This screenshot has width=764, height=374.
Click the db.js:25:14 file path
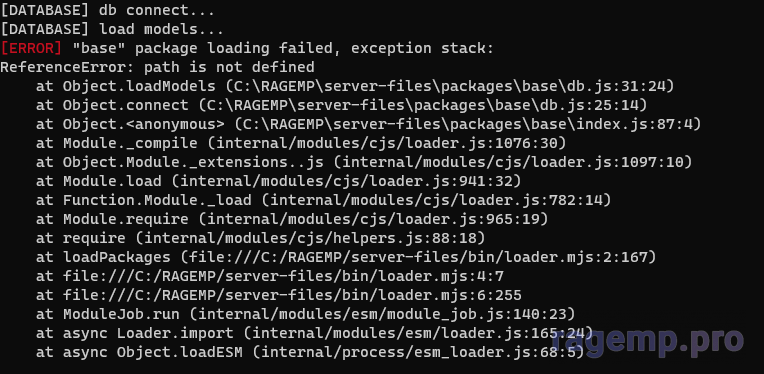coord(423,105)
